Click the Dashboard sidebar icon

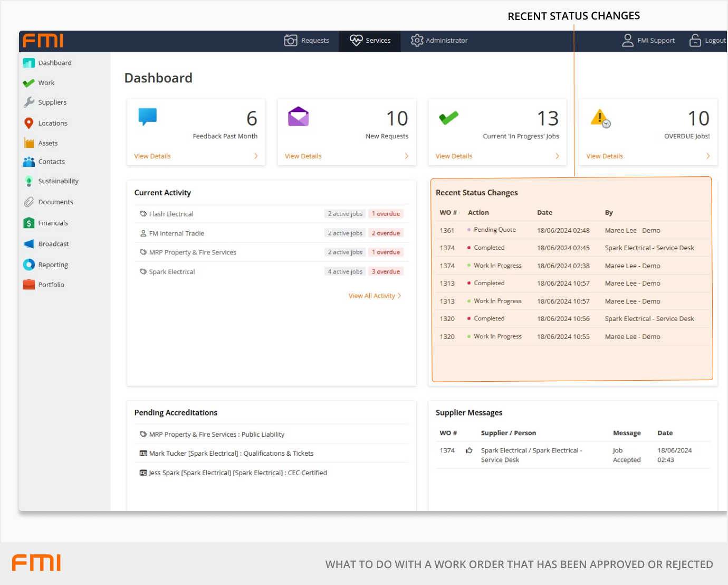click(29, 63)
